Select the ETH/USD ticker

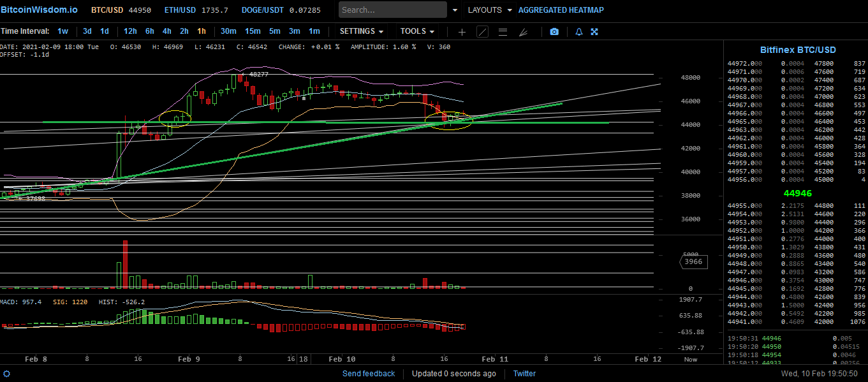[196, 10]
